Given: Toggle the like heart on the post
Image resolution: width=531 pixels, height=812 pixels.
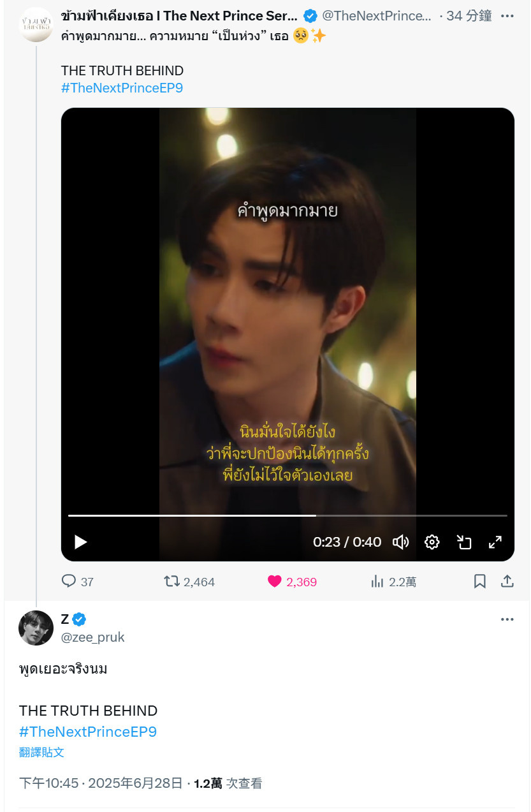Looking at the screenshot, I should pos(275,581).
